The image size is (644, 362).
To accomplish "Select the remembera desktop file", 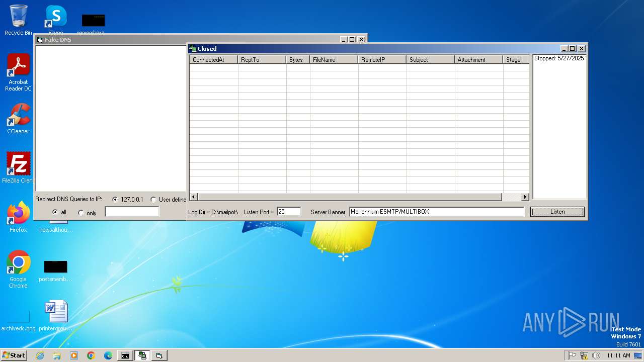I will [x=93, y=24].
